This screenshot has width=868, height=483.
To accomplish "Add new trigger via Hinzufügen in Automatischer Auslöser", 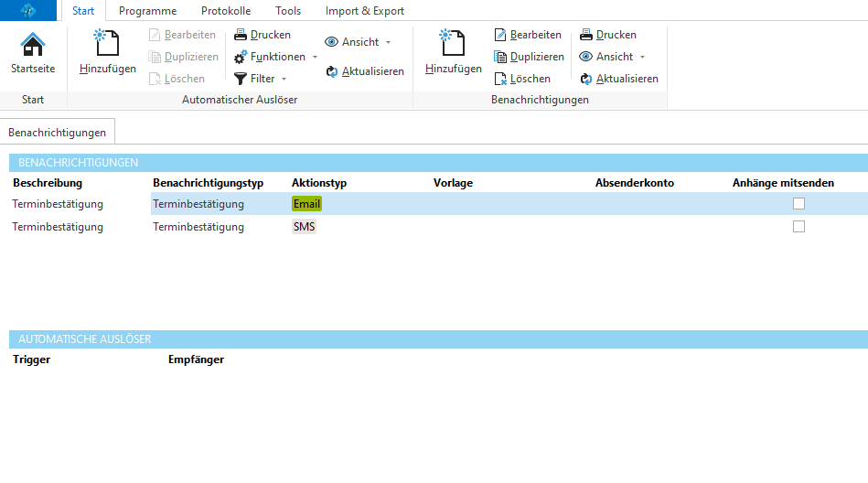I will pos(107,53).
